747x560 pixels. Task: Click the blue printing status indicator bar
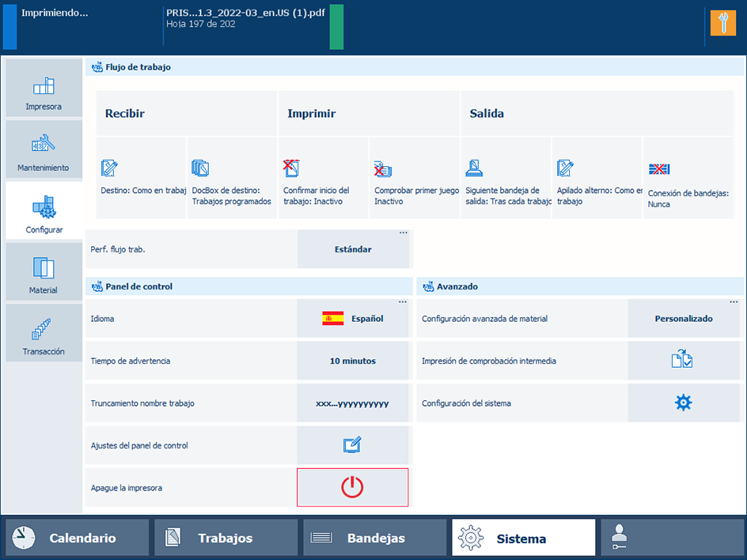pyautogui.click(x=9, y=27)
